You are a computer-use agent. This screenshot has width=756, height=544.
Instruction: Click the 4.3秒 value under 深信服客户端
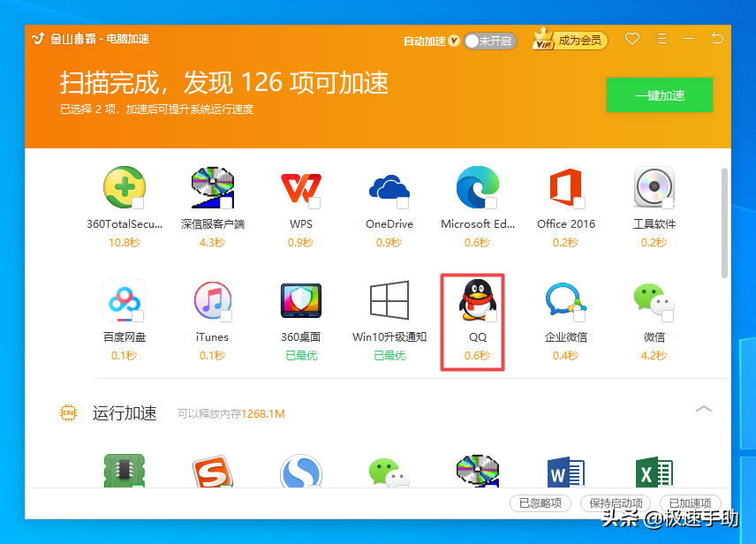coord(213,242)
